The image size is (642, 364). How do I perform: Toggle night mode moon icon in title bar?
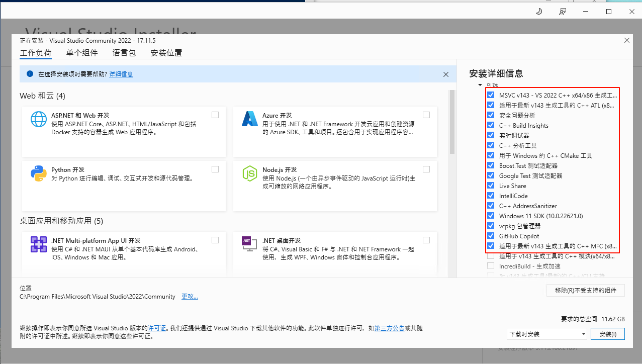click(539, 11)
